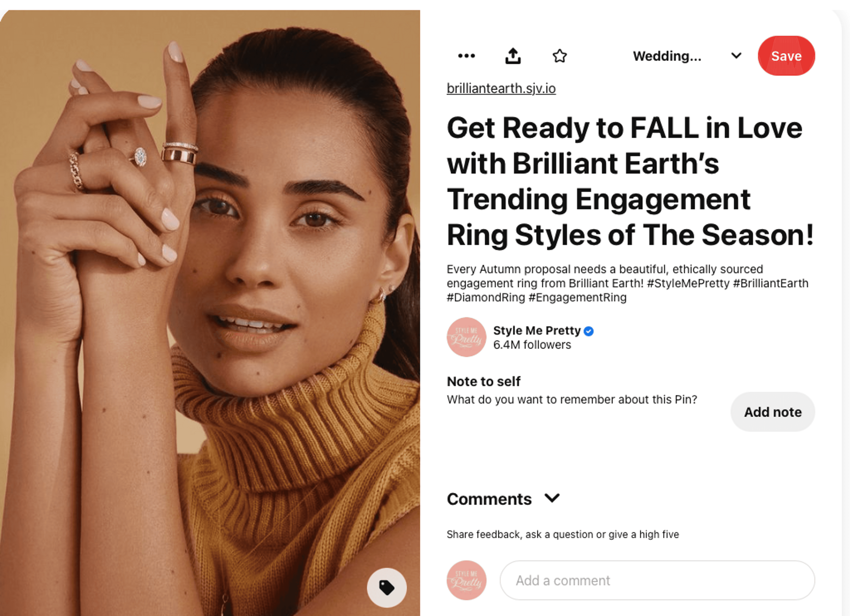Click the share upload icon
Screen dimensions: 850x616
coord(513,56)
